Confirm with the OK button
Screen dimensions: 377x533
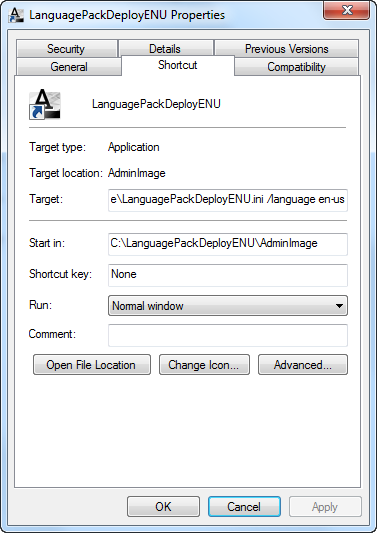tap(163, 506)
